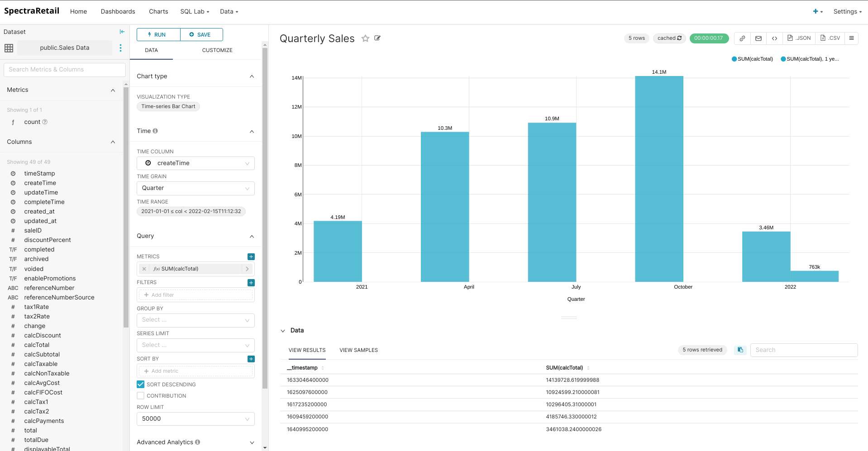868x451 pixels.
Task: Toggle SUM(calcTotal) series in legend
Action: 752,59
